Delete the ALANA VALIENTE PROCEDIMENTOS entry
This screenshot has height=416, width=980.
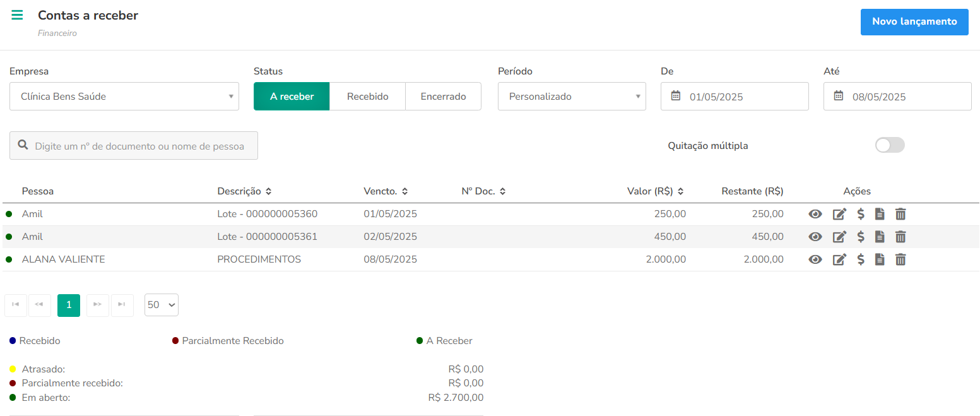[x=900, y=259]
